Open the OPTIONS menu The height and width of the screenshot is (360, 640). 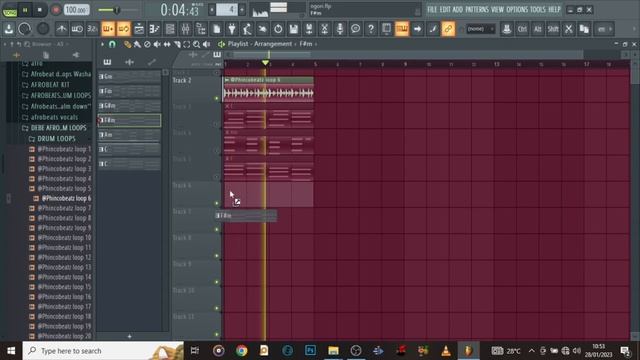coord(517,9)
